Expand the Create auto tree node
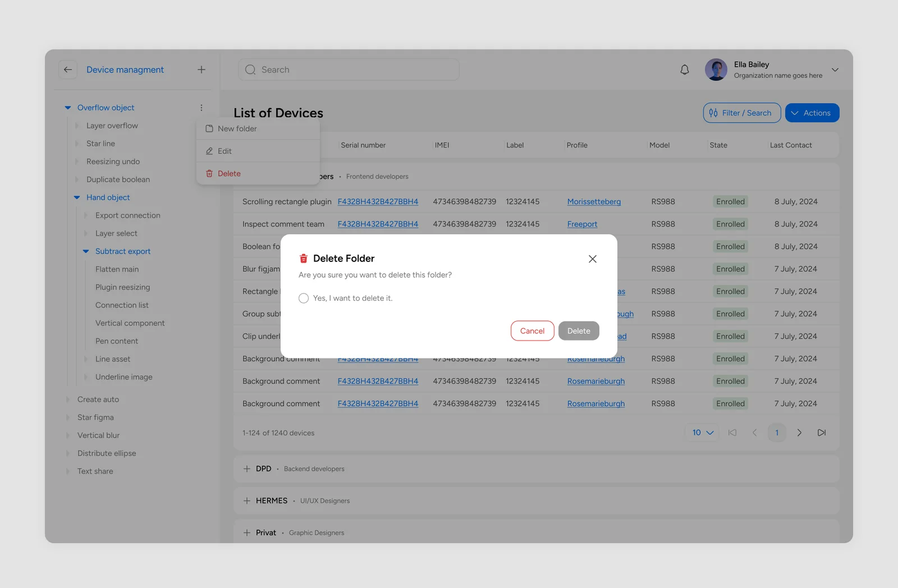This screenshot has width=898, height=588. [68, 399]
